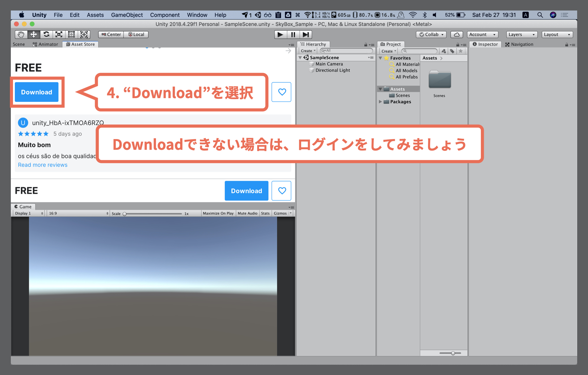
Task: Toggle pivot mode Center button
Action: click(111, 34)
